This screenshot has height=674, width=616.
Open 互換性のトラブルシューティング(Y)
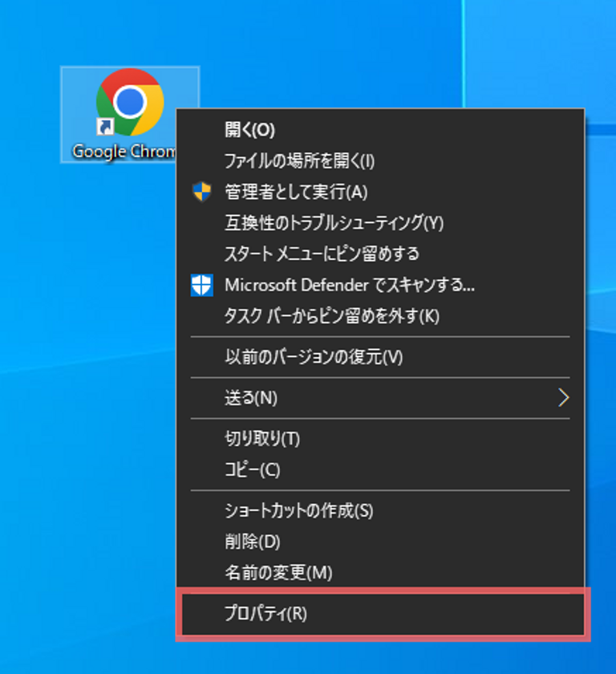(380, 223)
